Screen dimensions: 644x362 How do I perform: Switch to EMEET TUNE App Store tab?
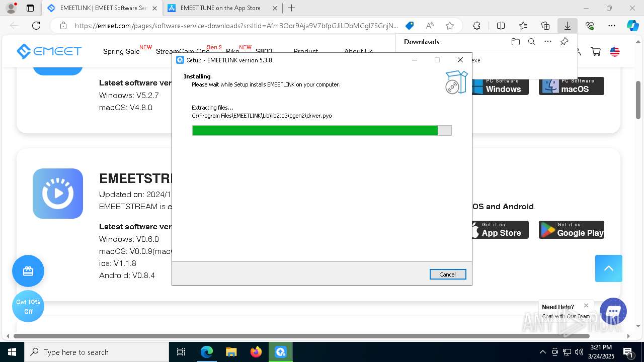click(222, 8)
